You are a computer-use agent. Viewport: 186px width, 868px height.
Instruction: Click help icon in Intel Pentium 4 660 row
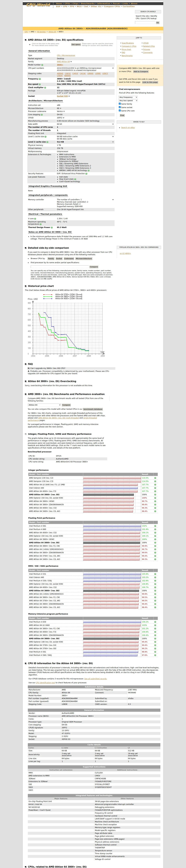coord(155,529)
